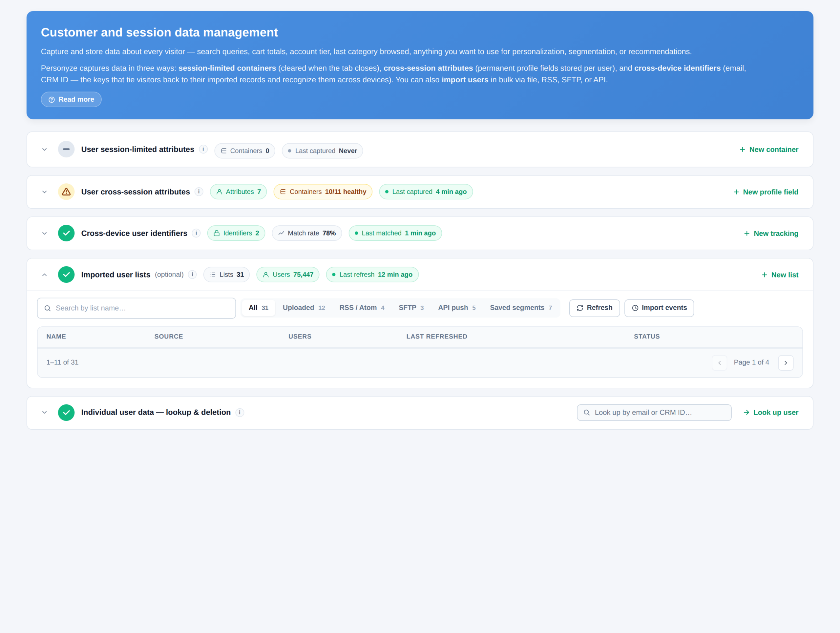Click the yellow warning icon for cross-session attributes
Viewport: 840px width, 633px height.
[x=66, y=192]
